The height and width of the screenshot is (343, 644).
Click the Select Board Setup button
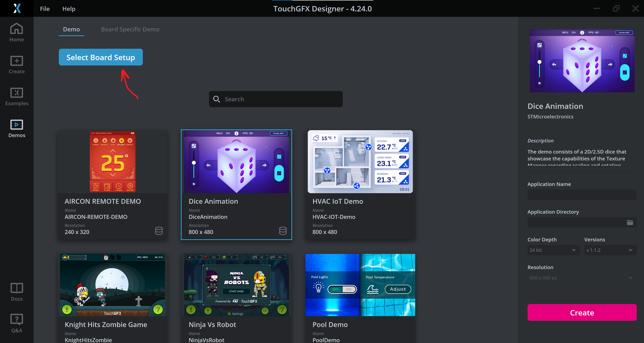[100, 57]
